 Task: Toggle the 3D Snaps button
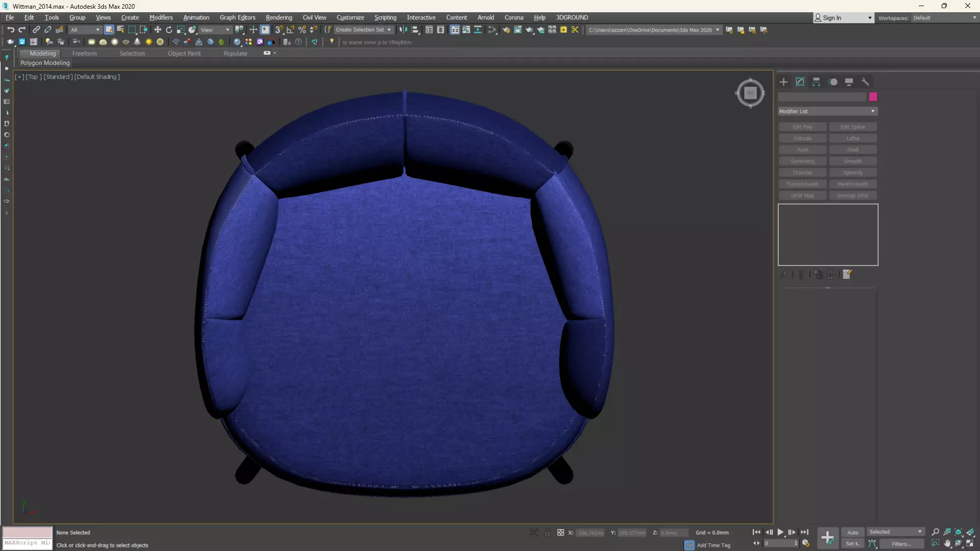(x=279, y=30)
